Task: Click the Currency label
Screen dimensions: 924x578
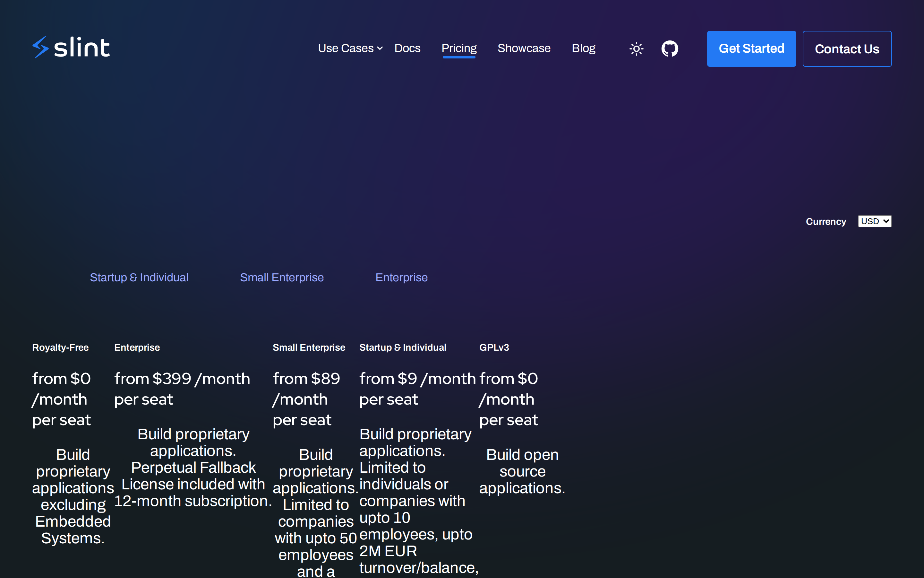Action: click(826, 222)
